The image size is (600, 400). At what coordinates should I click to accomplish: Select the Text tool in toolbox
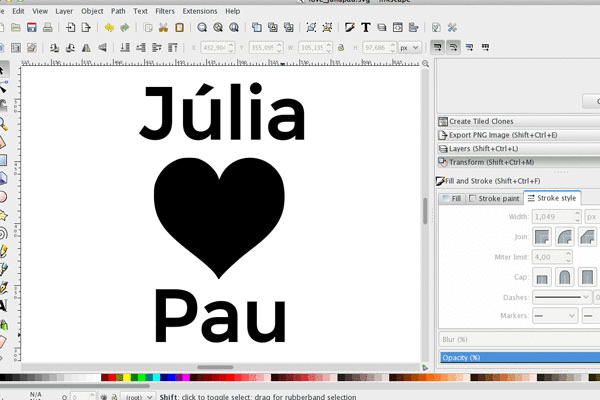point(3,306)
